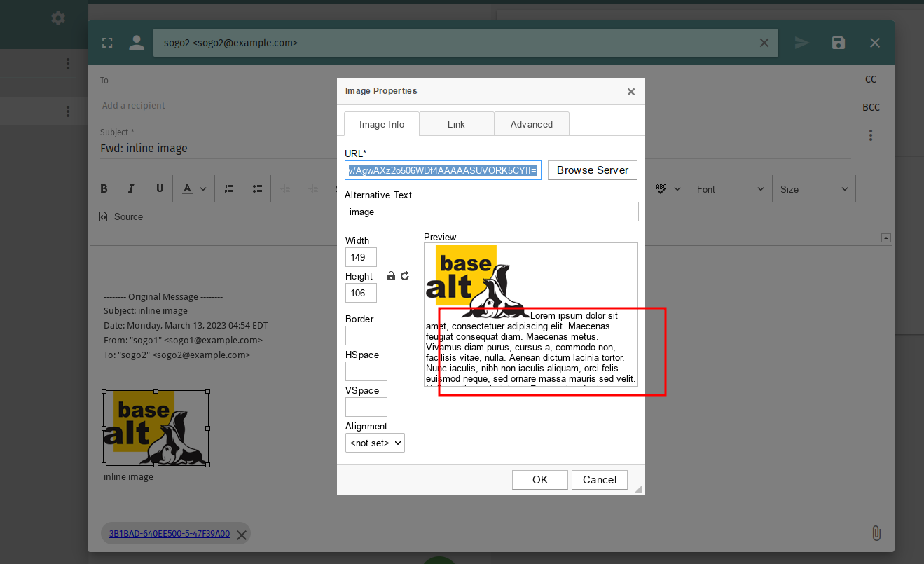Click the Width input field
The width and height of the screenshot is (924, 564).
point(361,257)
